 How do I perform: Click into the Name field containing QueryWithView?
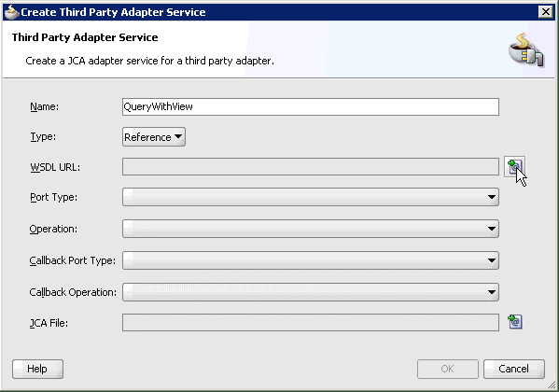coord(310,106)
